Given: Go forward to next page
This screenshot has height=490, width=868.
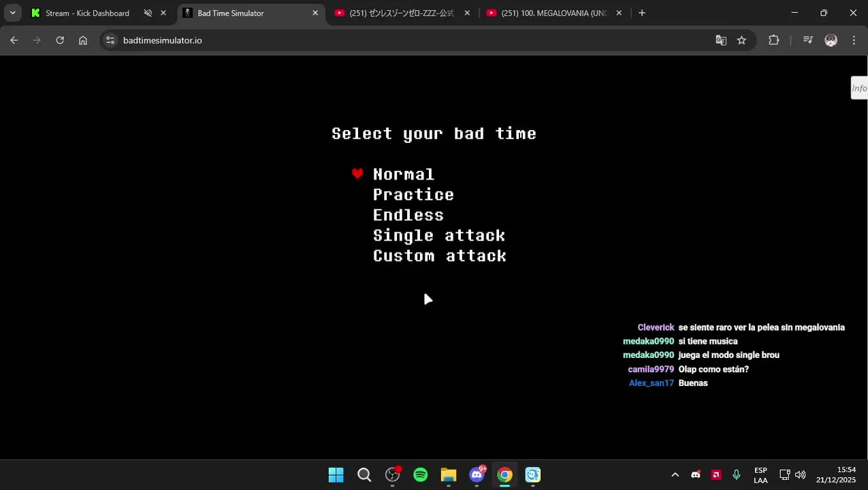Looking at the screenshot, I should (37, 40).
